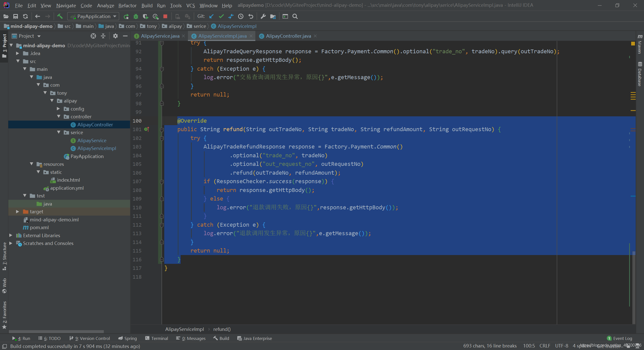
Task: Open Git Show History clock icon
Action: click(x=241, y=16)
